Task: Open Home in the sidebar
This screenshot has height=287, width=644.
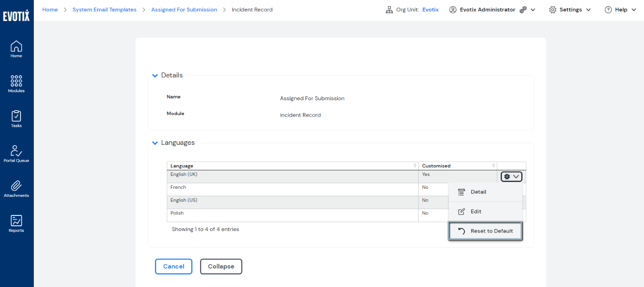Action: coord(17,49)
